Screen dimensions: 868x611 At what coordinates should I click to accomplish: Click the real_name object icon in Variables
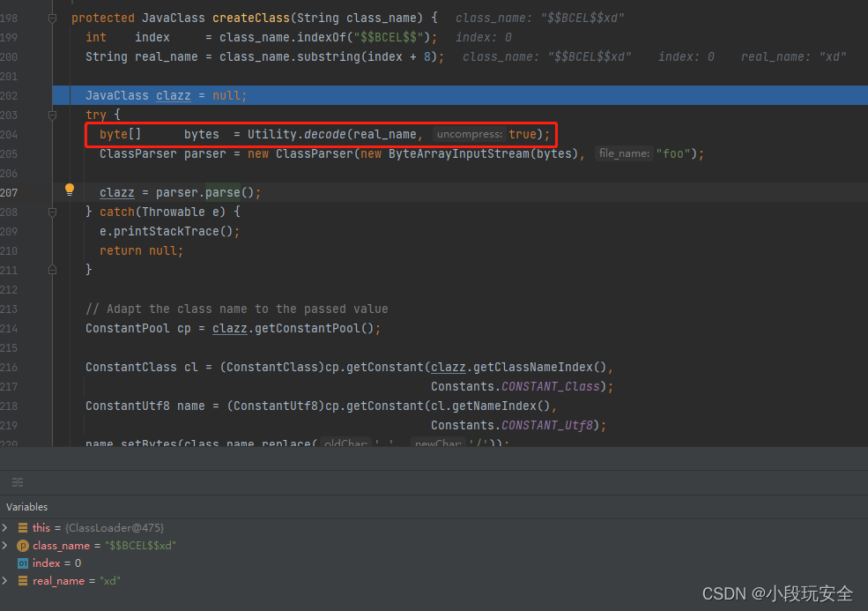[x=23, y=581]
